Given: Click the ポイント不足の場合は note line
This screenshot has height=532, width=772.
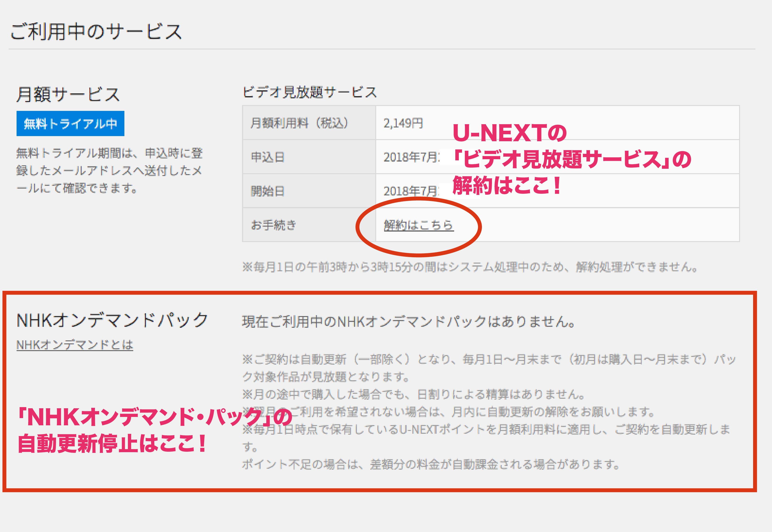Looking at the screenshot, I should pos(431,464).
